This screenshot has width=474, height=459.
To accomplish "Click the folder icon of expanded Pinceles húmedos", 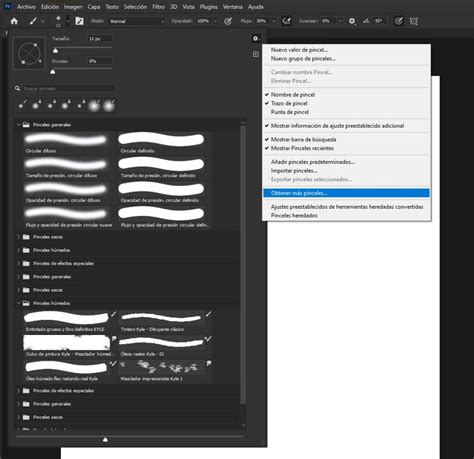I will pos(26,303).
